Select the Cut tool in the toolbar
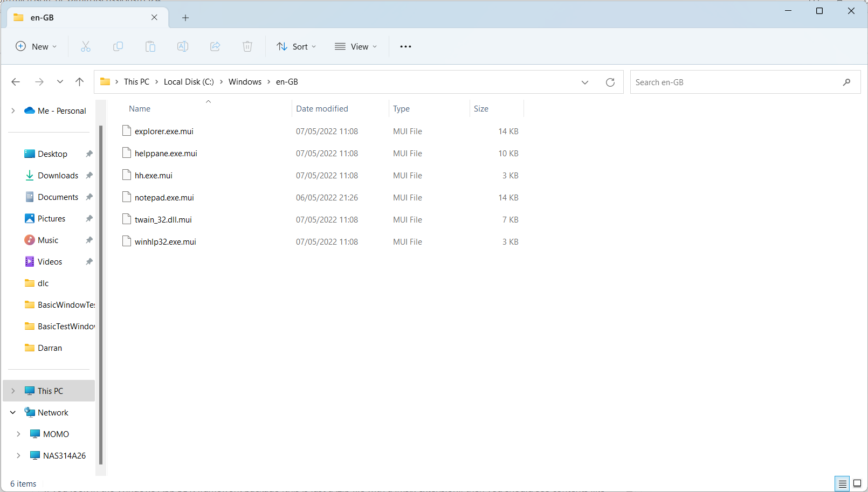868x492 pixels. pos(86,46)
